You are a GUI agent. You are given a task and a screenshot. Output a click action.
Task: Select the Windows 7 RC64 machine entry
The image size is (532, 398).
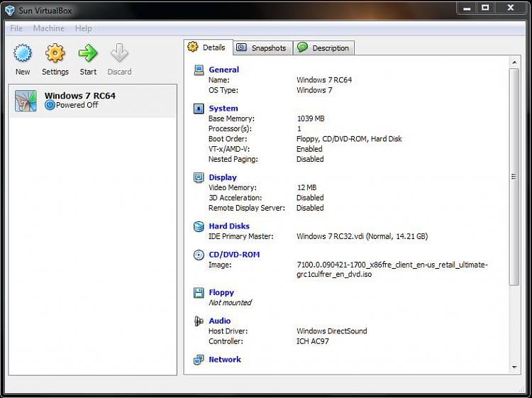93,101
